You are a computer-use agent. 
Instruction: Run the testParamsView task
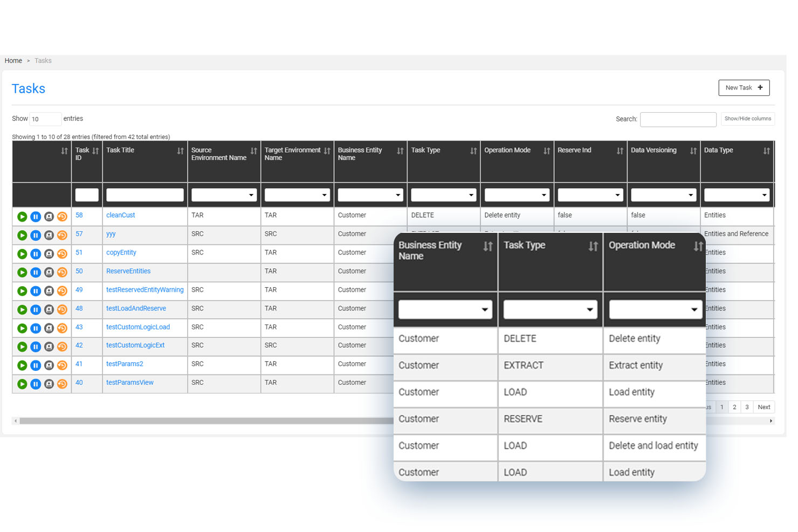(22, 384)
